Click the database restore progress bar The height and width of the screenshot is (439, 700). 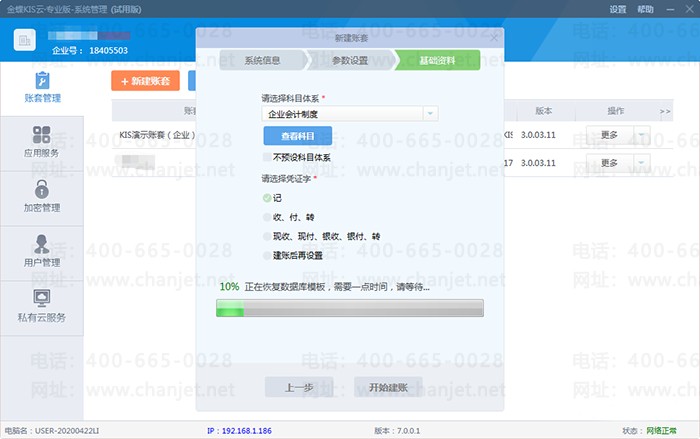tap(349, 311)
